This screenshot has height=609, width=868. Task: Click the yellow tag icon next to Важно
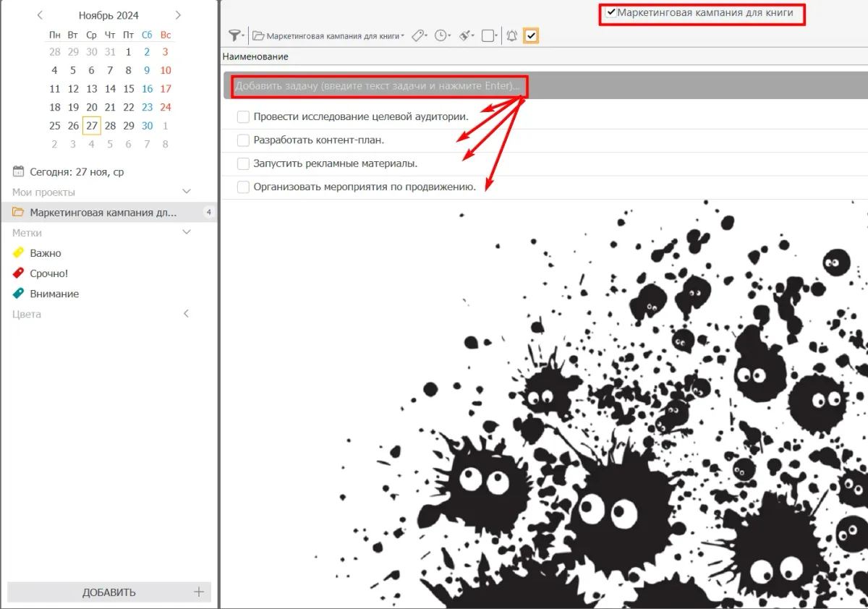coord(19,253)
